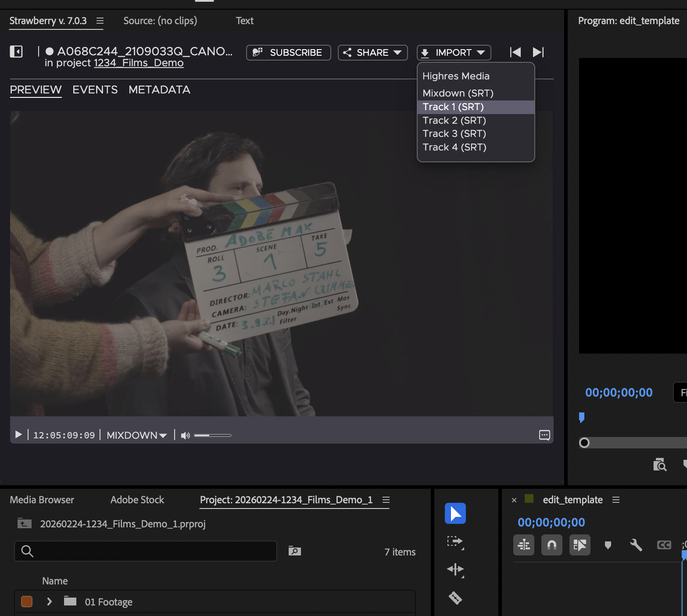Select the Selection arrow tool
The image size is (687, 616).
(x=455, y=513)
